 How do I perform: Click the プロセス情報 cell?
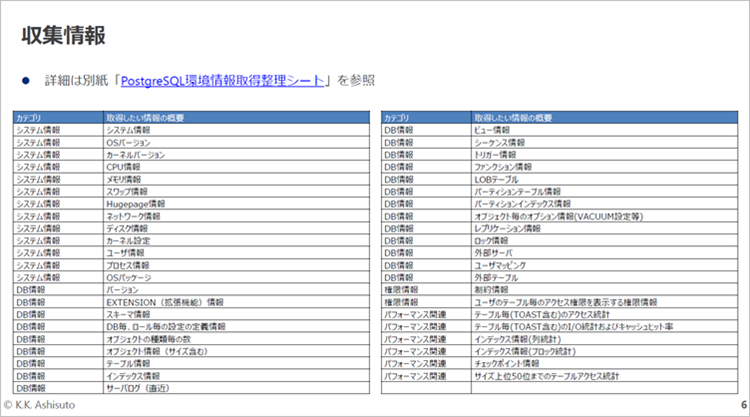click(x=236, y=265)
